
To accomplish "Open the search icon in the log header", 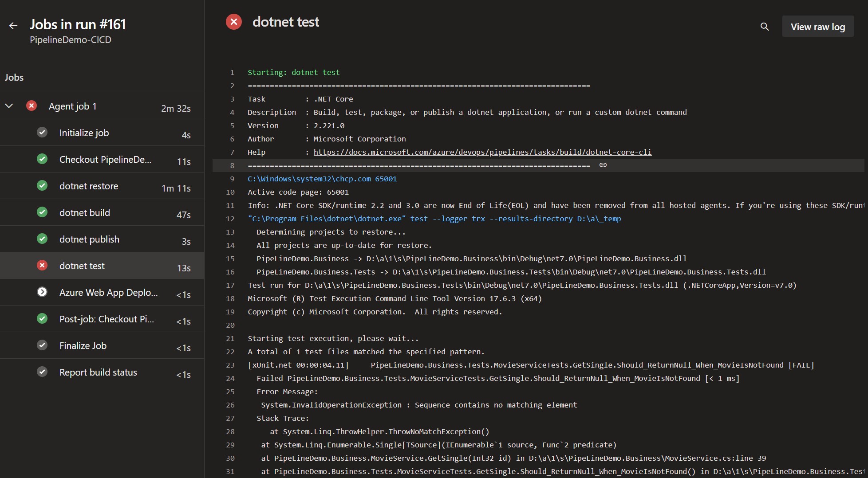I will (765, 27).
